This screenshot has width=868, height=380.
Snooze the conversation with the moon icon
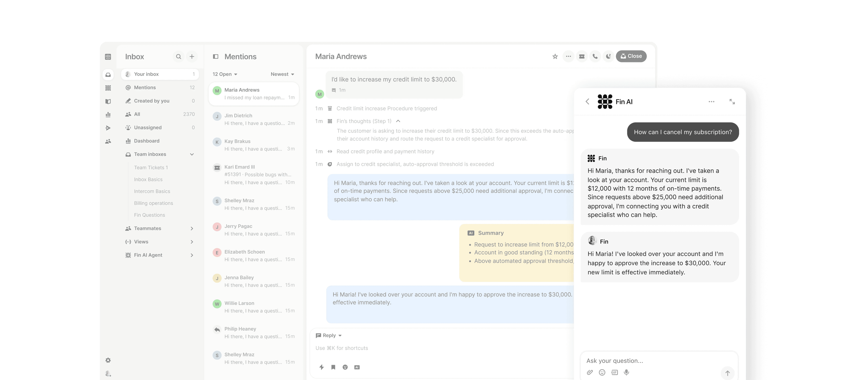tap(608, 56)
